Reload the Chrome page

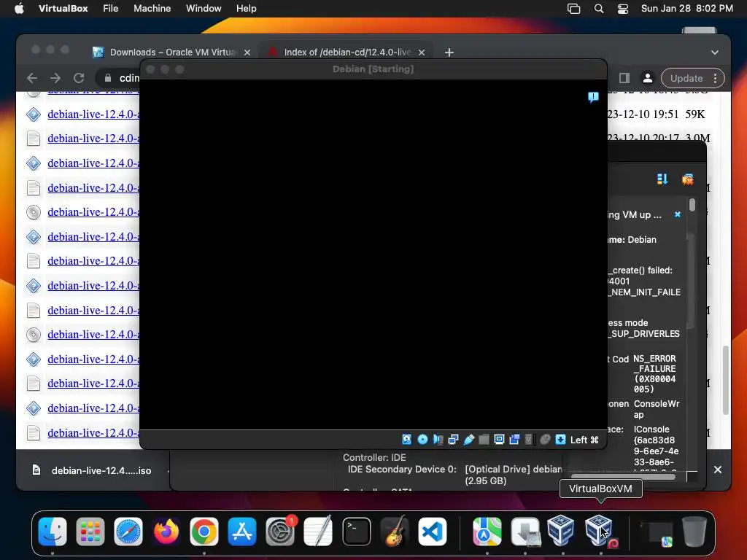click(x=79, y=78)
